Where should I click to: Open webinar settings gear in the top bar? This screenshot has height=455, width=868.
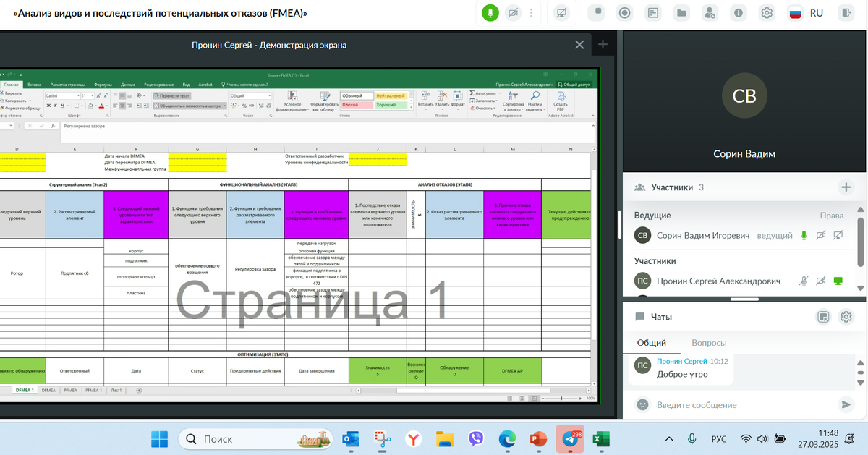[767, 13]
